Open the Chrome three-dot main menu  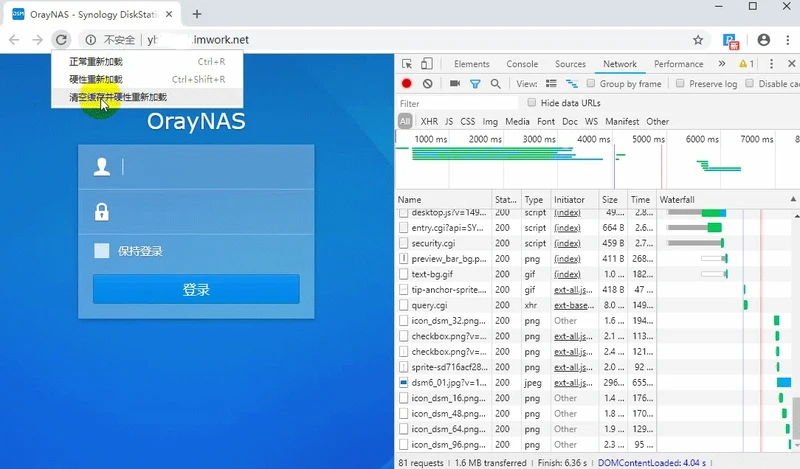point(788,40)
